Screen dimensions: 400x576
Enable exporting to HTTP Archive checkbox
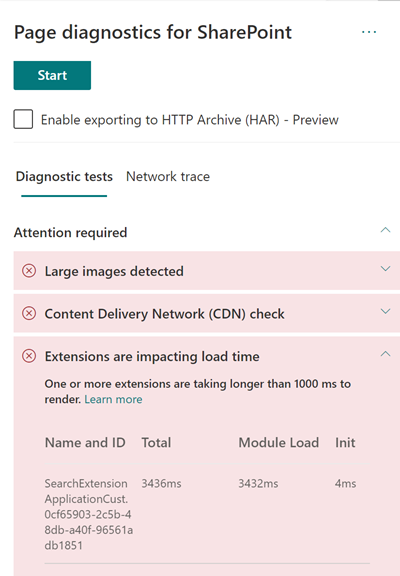[23, 119]
